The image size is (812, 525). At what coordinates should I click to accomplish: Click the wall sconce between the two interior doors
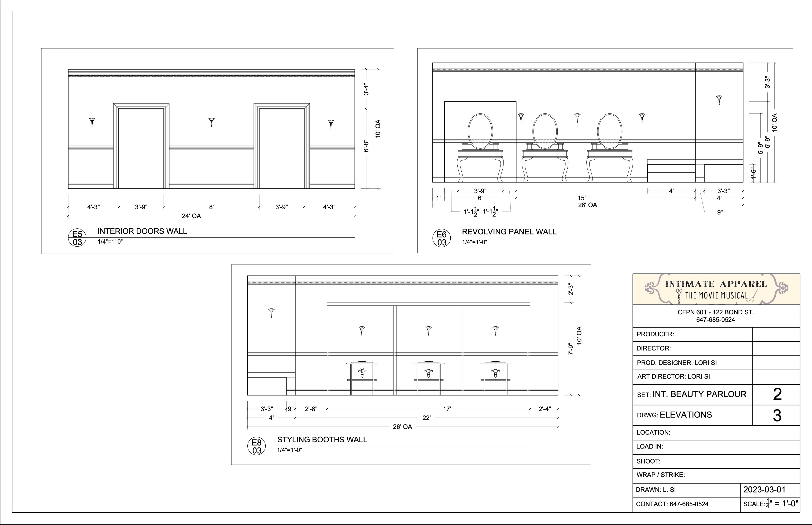(x=211, y=121)
